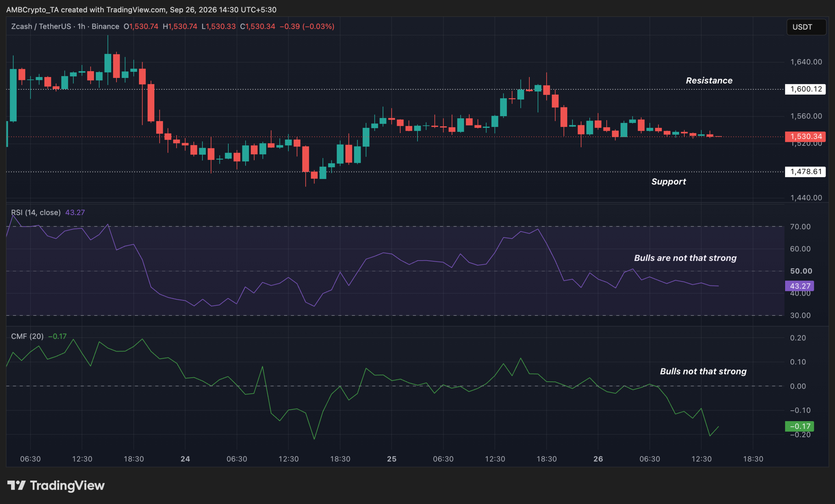Click the 26 date marker on time axis
The width and height of the screenshot is (835, 504).
click(x=599, y=459)
